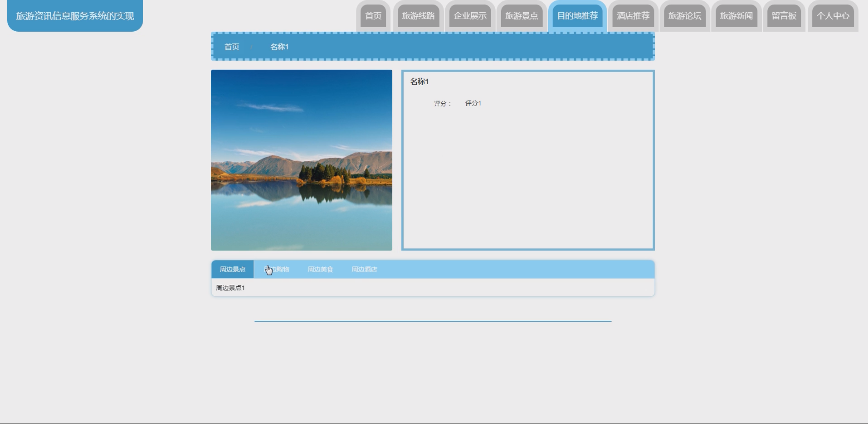
Task: Click the 评分1 rating value
Action: (x=473, y=103)
